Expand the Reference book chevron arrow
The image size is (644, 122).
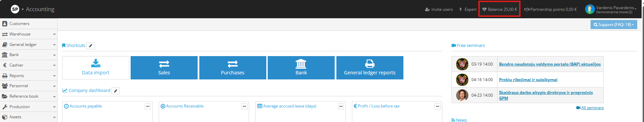(54, 96)
